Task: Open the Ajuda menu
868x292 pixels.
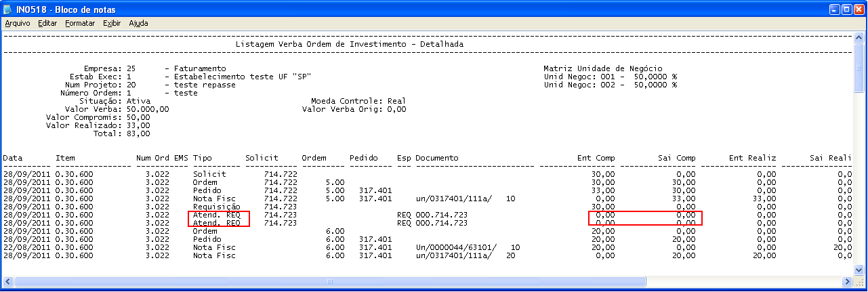Action: coord(138,23)
